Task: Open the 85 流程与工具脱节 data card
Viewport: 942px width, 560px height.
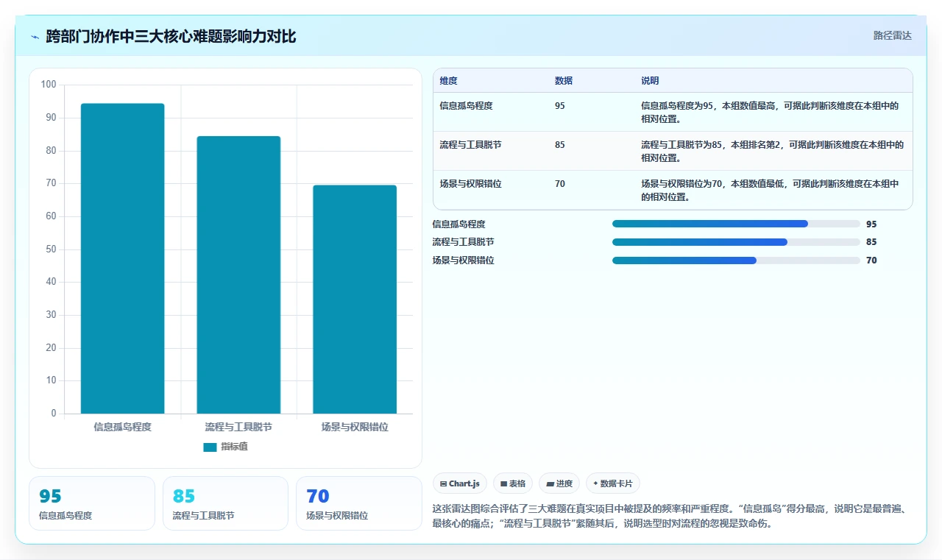Action: (225, 503)
